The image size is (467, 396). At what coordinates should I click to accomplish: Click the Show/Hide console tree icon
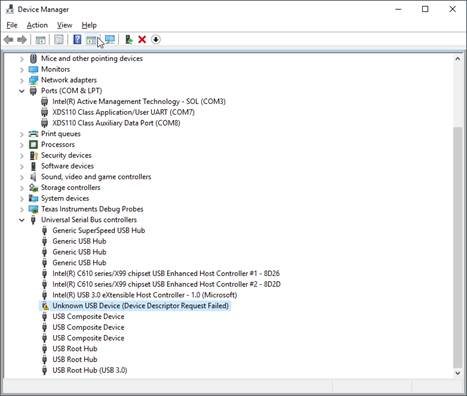(x=40, y=40)
